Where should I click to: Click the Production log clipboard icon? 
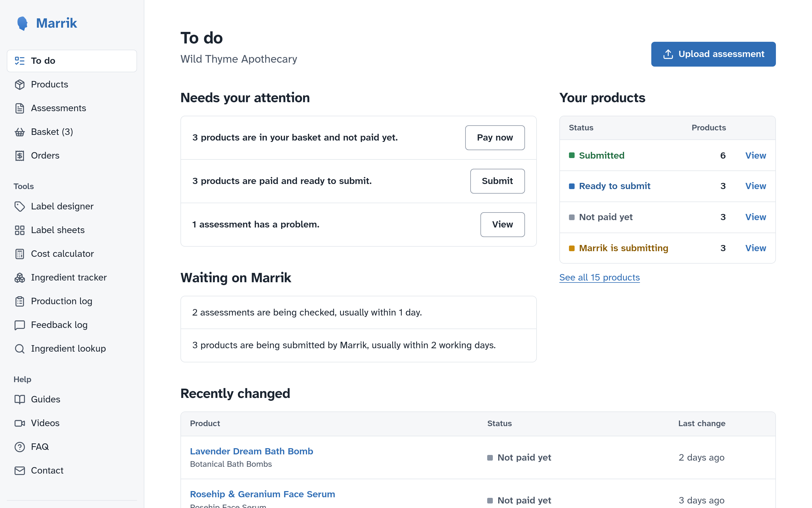[x=19, y=301]
